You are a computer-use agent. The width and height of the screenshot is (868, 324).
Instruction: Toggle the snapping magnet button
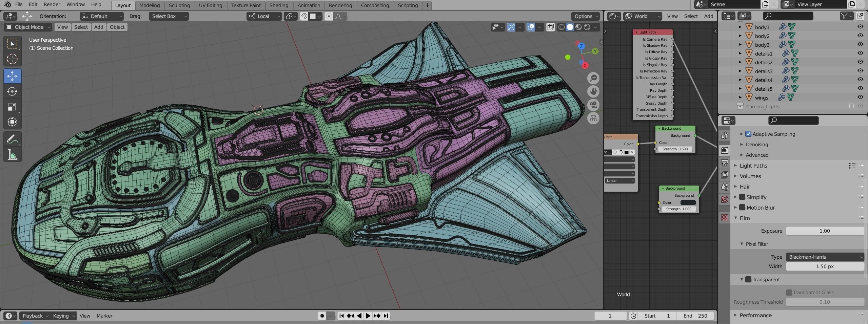coord(304,16)
